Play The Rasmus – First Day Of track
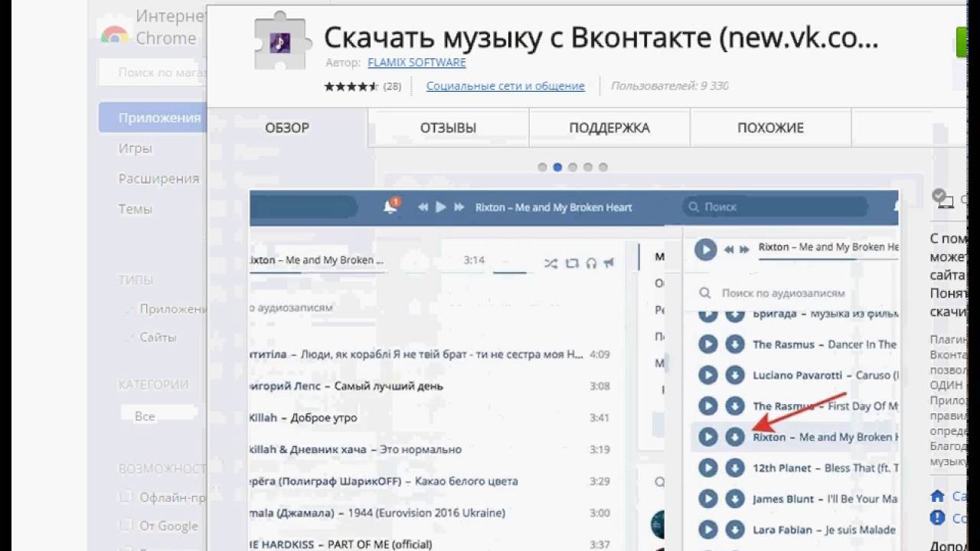Image resolution: width=980 pixels, height=551 pixels. (708, 406)
